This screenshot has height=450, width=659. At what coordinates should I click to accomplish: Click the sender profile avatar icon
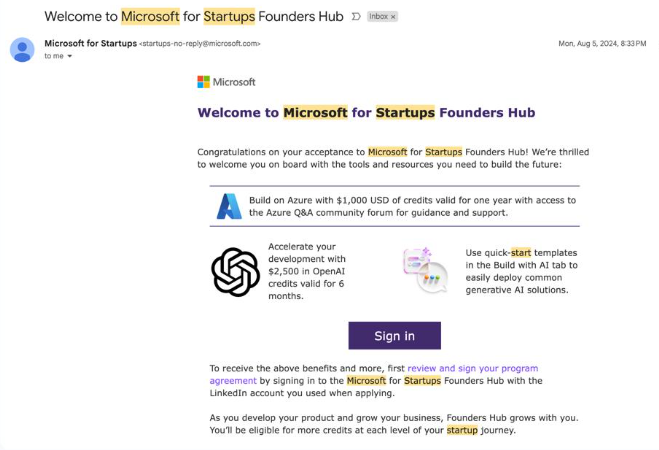(22, 50)
